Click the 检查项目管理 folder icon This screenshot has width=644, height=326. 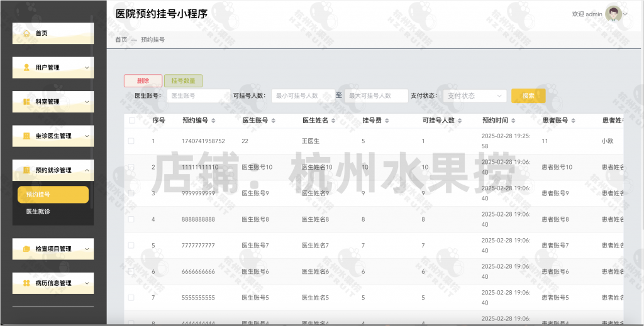pyautogui.click(x=26, y=249)
